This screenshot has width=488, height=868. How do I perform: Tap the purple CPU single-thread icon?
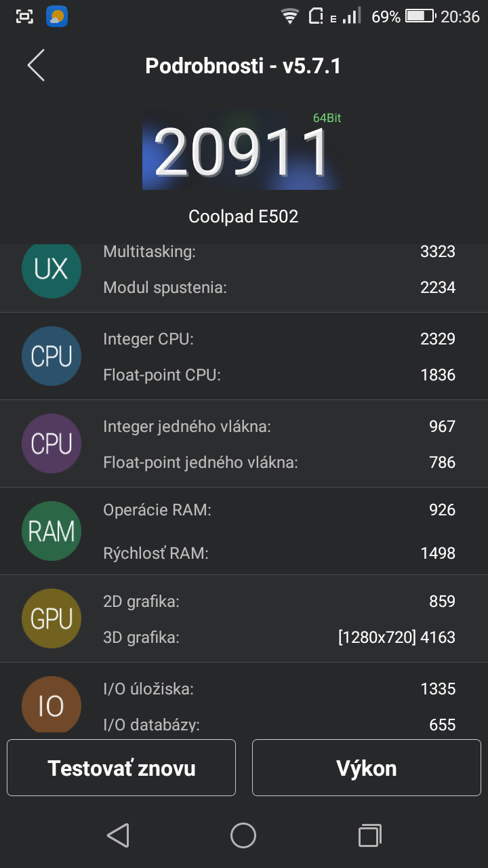click(52, 443)
